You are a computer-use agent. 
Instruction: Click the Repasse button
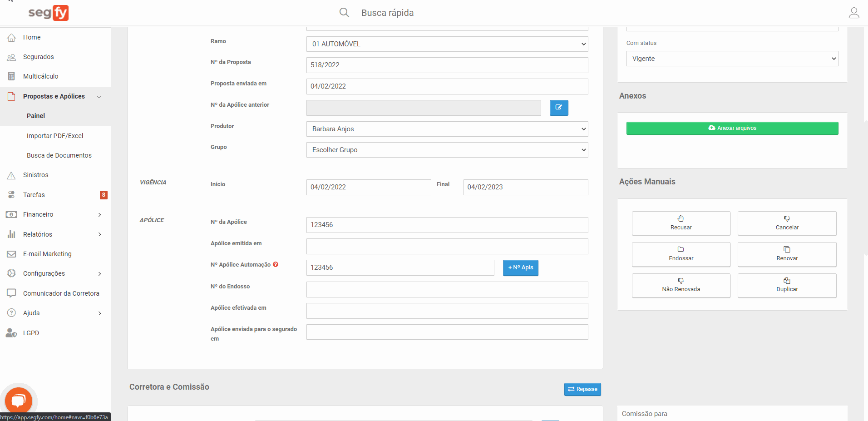582,389
